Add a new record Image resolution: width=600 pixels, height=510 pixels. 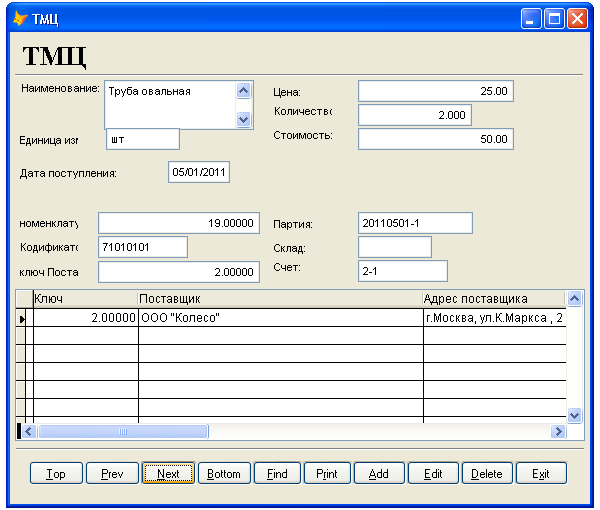click(379, 473)
